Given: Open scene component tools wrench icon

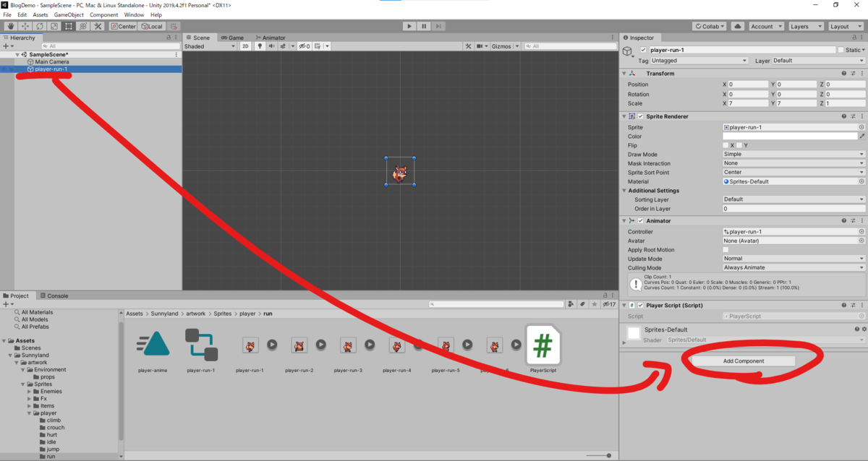Looking at the screenshot, I should (x=468, y=46).
